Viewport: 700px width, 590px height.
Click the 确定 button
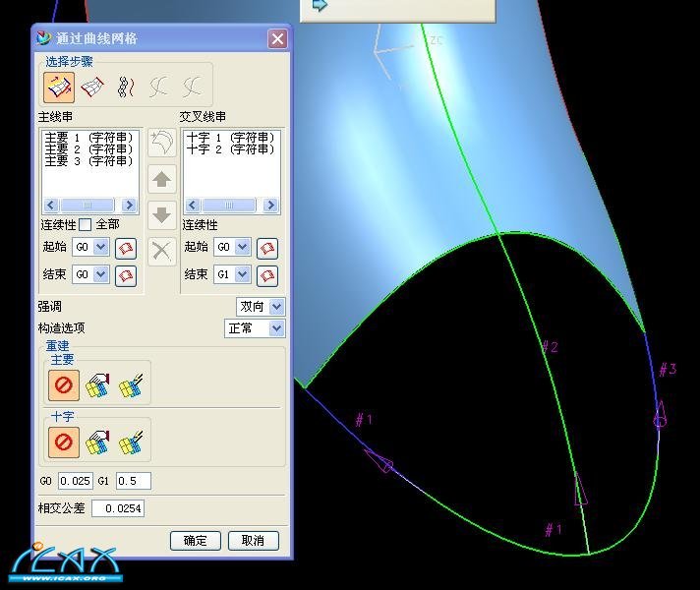[x=196, y=541]
